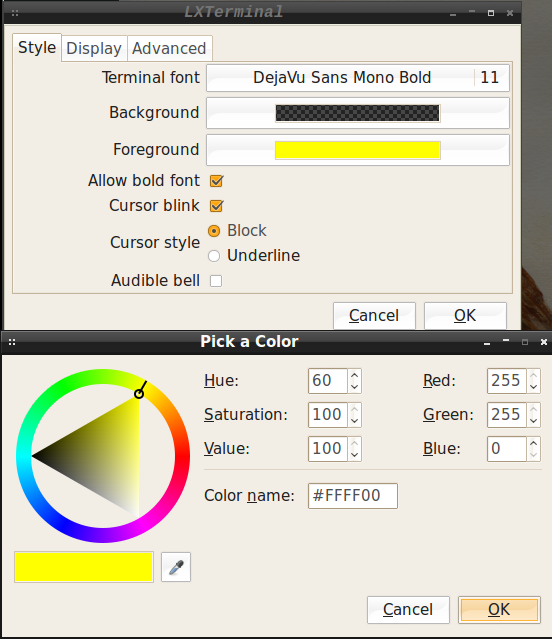Switch to the Advanced tab
The height and width of the screenshot is (639, 552).
[x=169, y=48]
